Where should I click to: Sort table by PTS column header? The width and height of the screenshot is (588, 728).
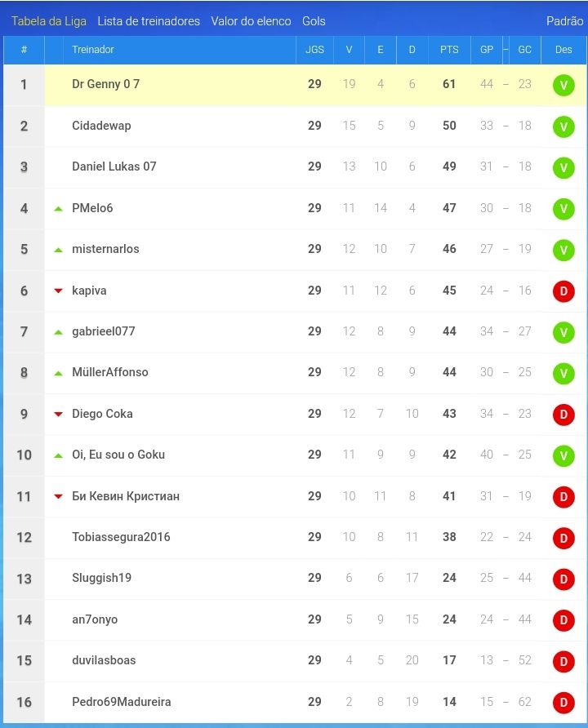tap(449, 50)
